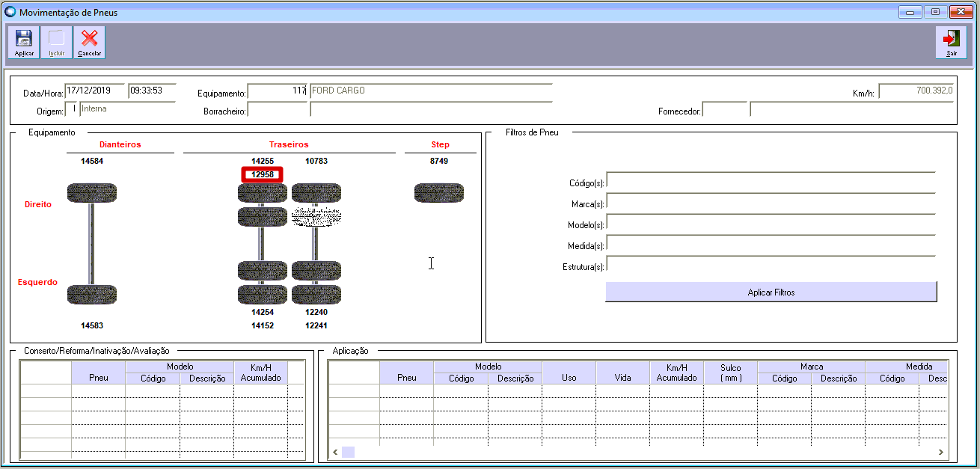Click the Aplicar Filtros button
Viewport: 980px width, 469px height.
pos(771,292)
